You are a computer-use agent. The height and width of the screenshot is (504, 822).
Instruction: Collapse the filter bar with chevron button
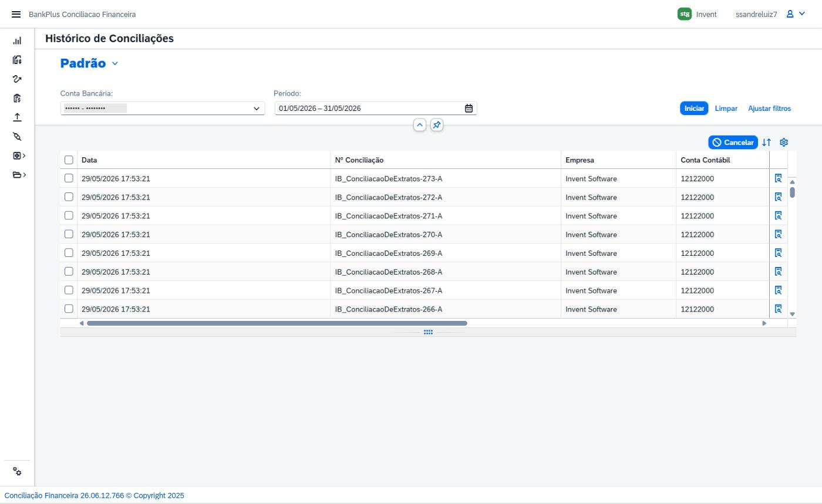(x=420, y=125)
